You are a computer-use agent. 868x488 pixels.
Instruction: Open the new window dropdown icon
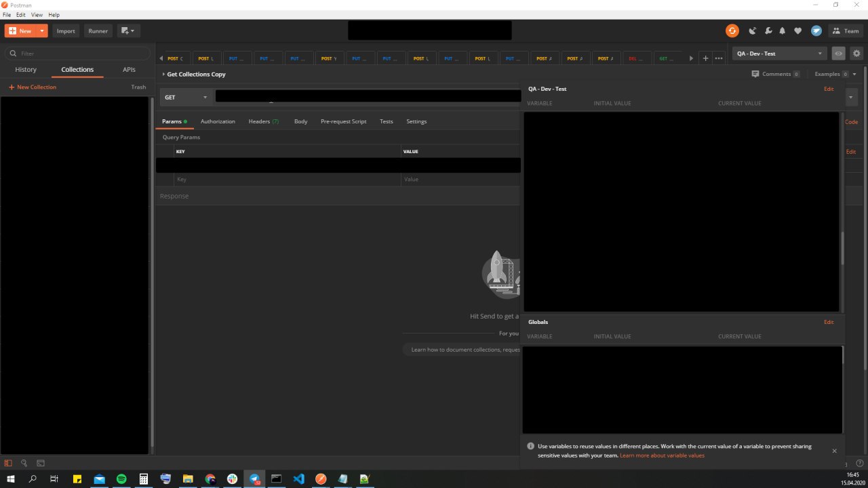[128, 30]
